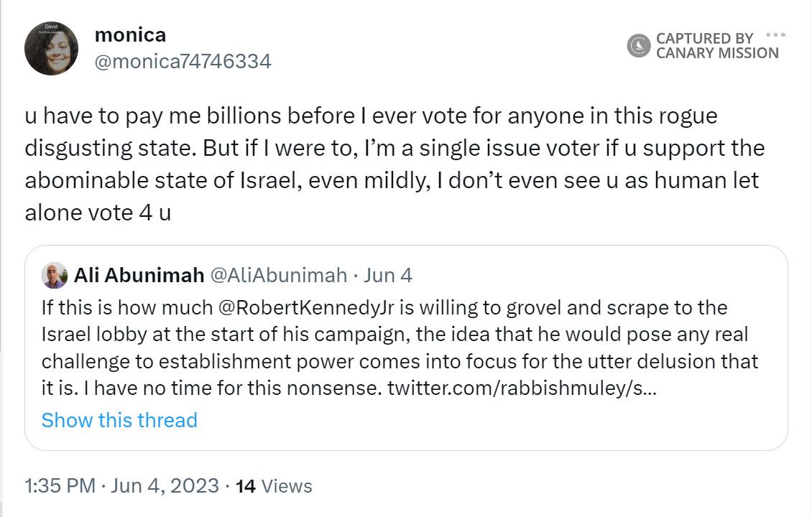
Task: Click the Canary Mission bird logo
Action: [638, 46]
